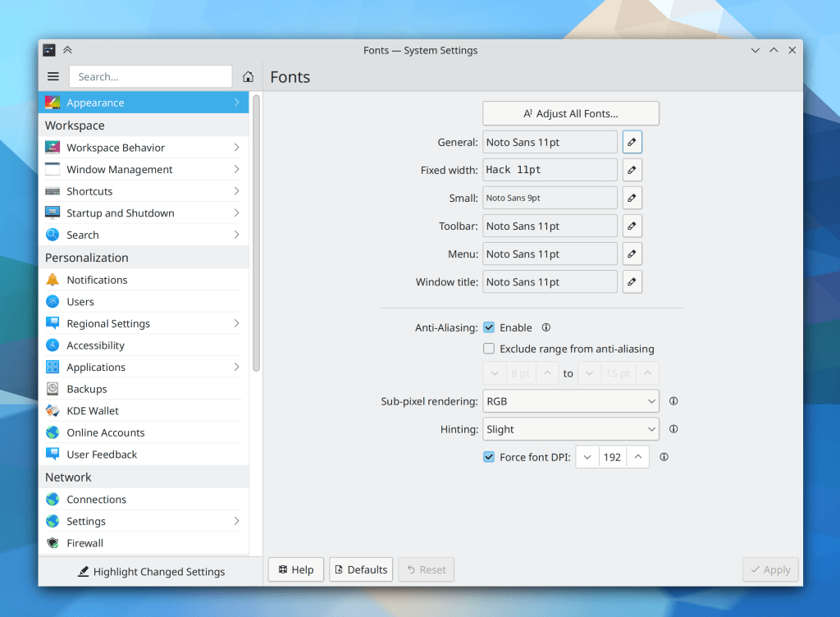
Task: Click edit pencil for Window title font
Action: [x=632, y=281]
